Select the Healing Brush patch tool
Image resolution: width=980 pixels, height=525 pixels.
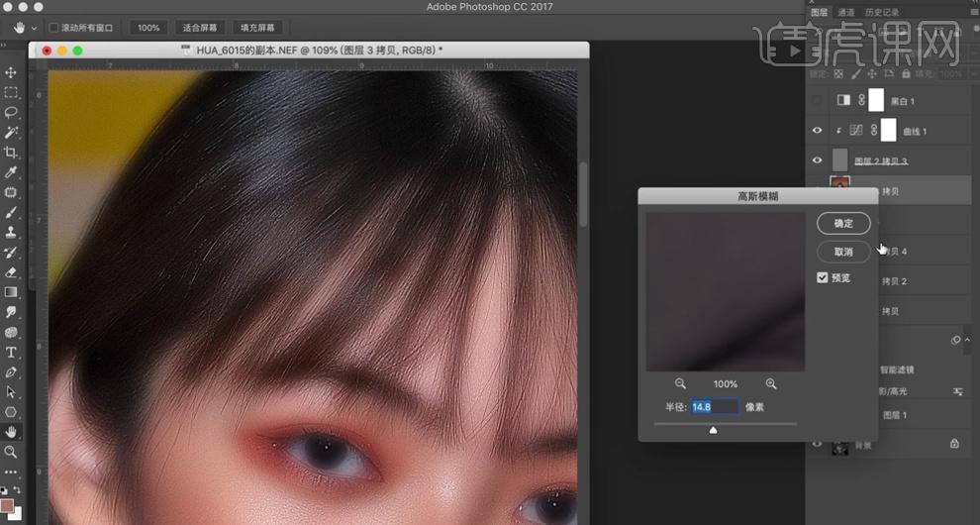coord(11,193)
